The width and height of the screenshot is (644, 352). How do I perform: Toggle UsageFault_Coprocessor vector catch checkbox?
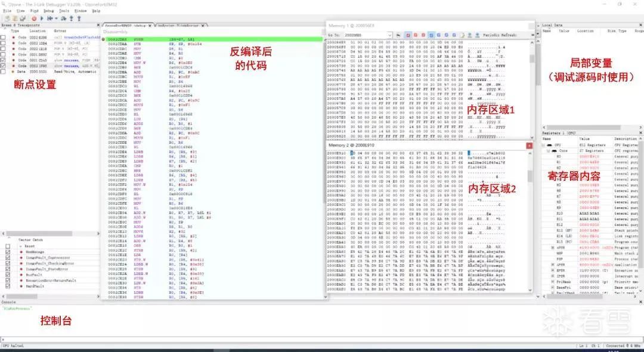pos(8,258)
